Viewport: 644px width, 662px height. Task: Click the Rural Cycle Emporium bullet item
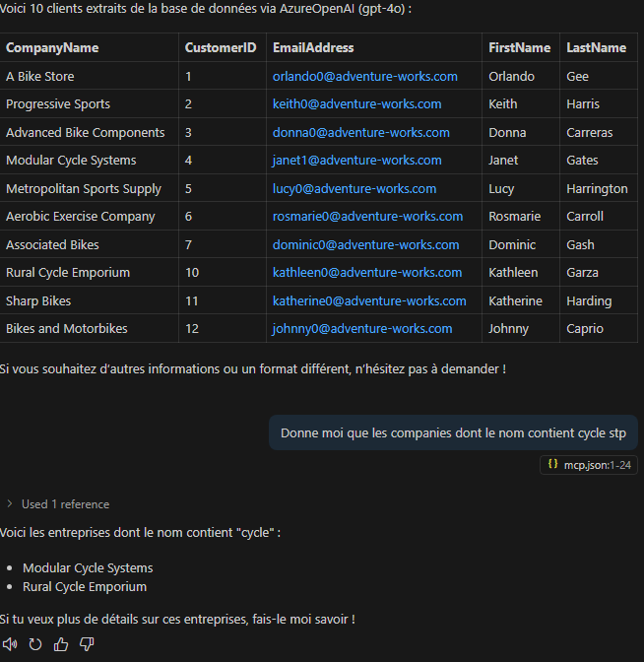[x=85, y=587]
